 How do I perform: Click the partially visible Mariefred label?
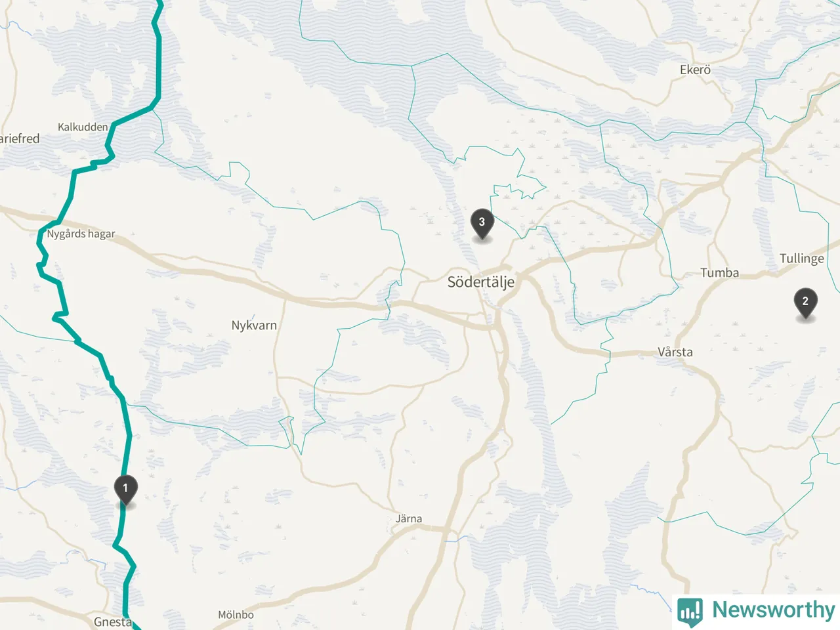click(x=20, y=138)
